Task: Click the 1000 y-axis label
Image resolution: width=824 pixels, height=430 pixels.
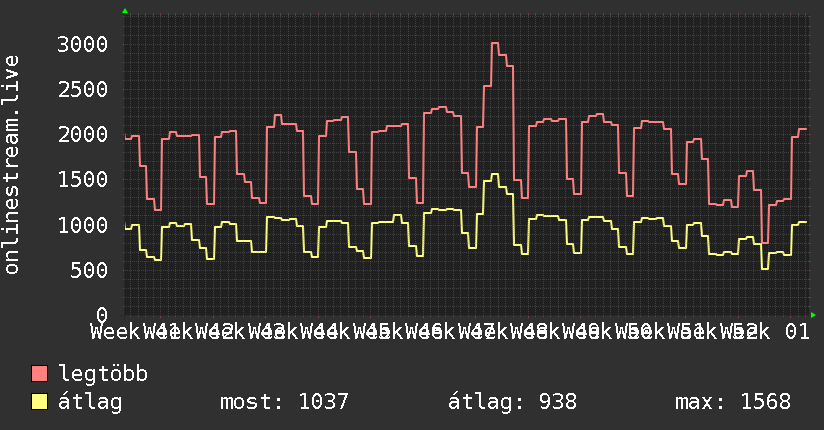Action: [x=83, y=225]
